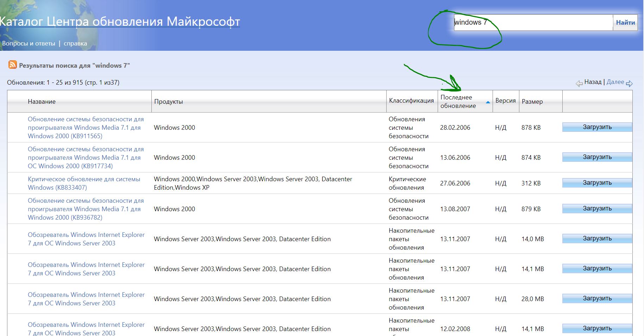
Task: Open the Вопросы и ответы link
Action: (x=29, y=43)
